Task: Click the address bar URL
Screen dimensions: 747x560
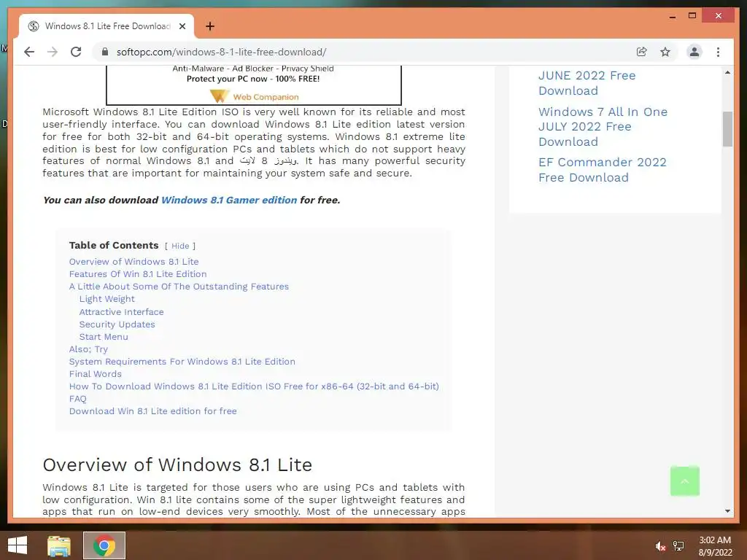Action: click(222, 52)
